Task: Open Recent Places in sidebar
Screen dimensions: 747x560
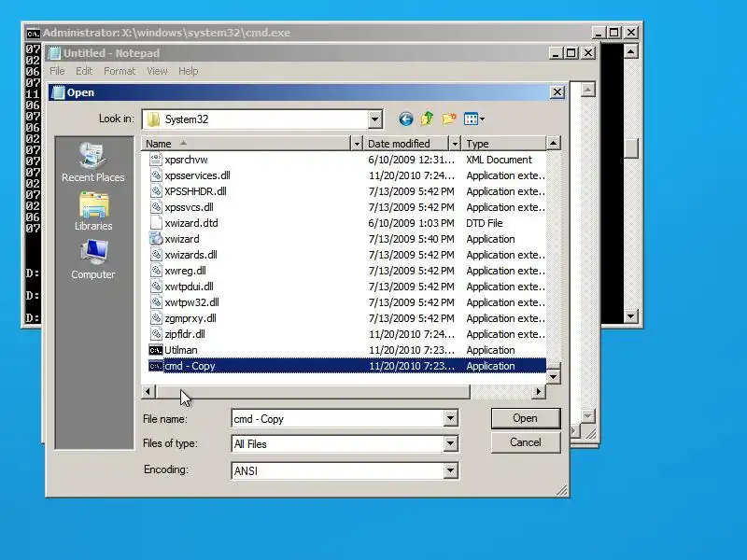Action: (92, 162)
